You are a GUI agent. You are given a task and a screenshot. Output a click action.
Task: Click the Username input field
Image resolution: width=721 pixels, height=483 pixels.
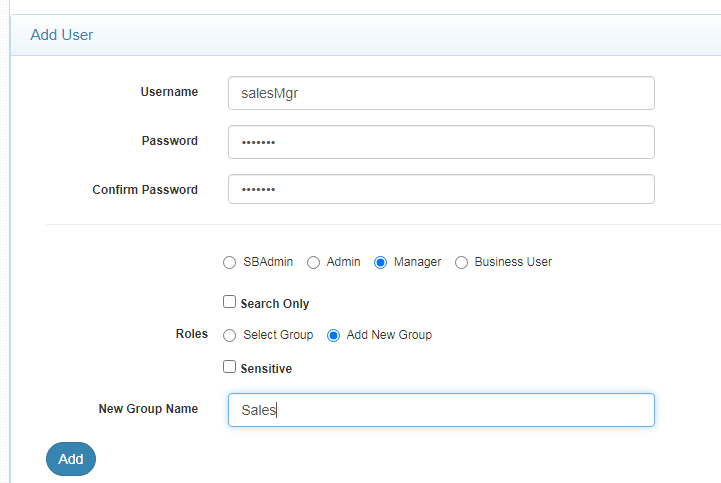pos(441,93)
